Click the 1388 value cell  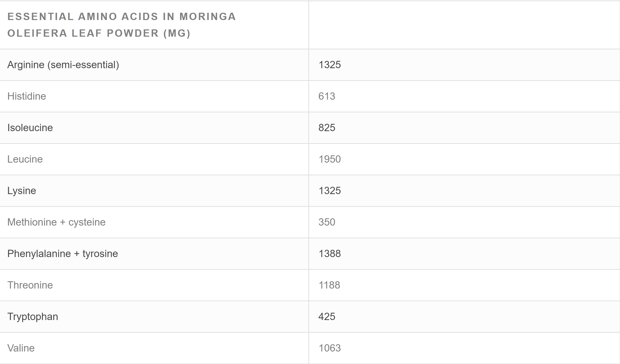(x=330, y=254)
